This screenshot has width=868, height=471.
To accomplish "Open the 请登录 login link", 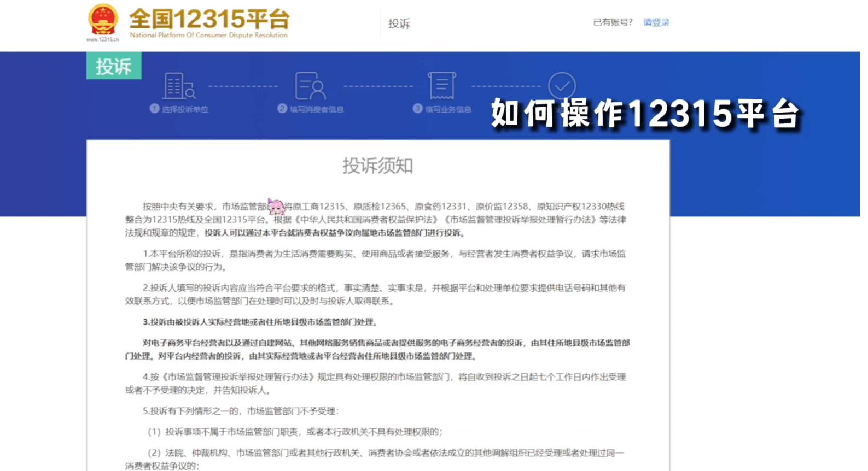I will [656, 22].
